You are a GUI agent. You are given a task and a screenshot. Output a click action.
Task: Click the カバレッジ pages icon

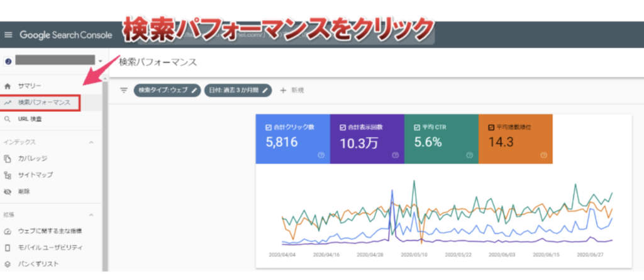[8, 159]
